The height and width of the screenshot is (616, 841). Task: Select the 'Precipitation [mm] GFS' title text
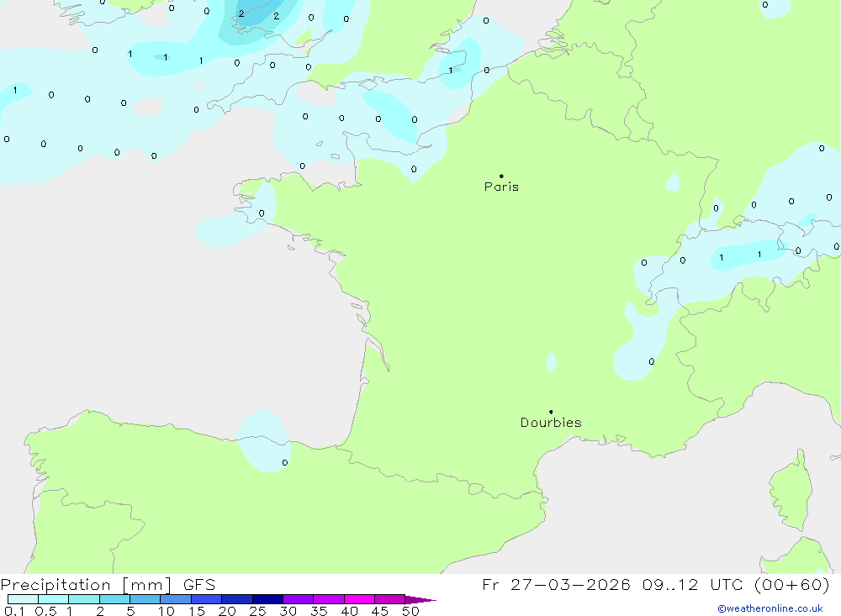coord(108,585)
